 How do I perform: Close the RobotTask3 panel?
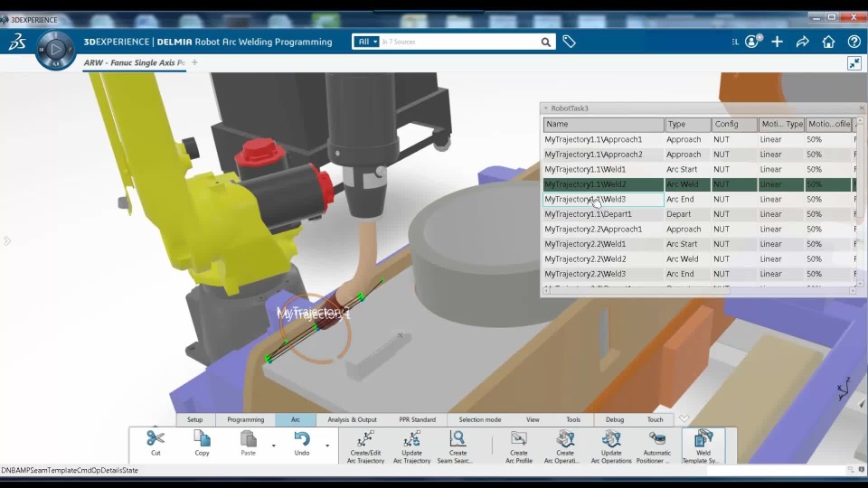click(x=862, y=108)
